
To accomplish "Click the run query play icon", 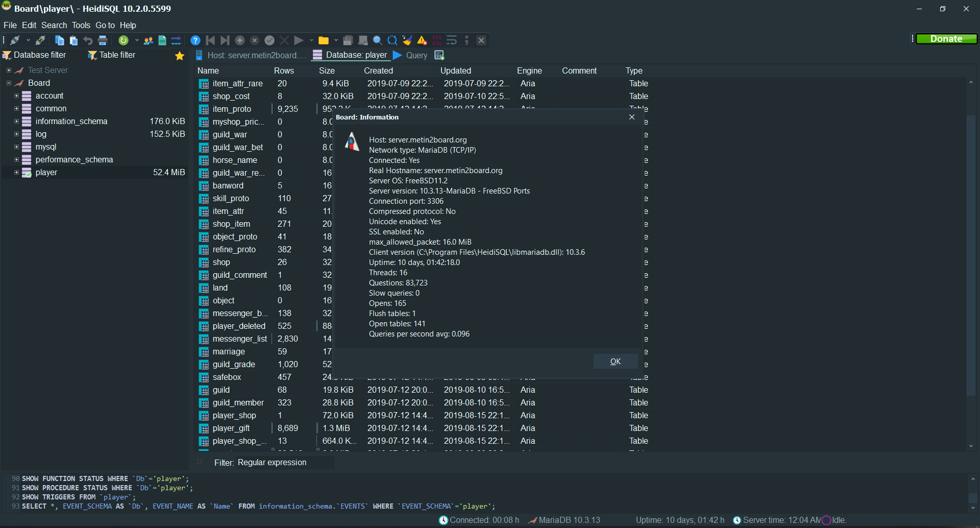I will coord(299,40).
